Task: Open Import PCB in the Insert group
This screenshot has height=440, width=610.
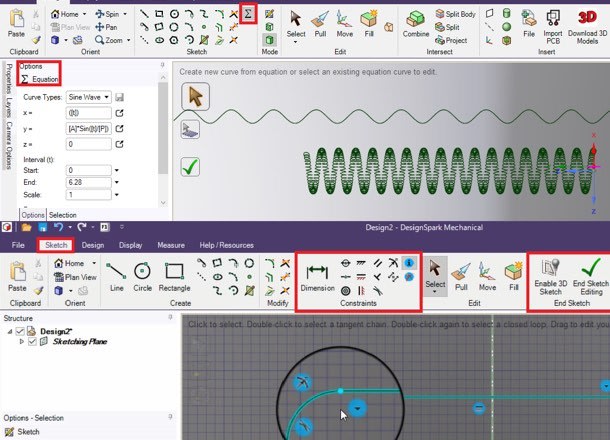Action: (553, 26)
